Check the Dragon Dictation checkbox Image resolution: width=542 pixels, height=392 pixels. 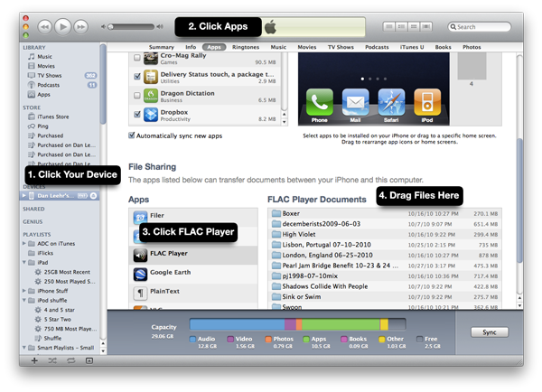[x=137, y=95]
